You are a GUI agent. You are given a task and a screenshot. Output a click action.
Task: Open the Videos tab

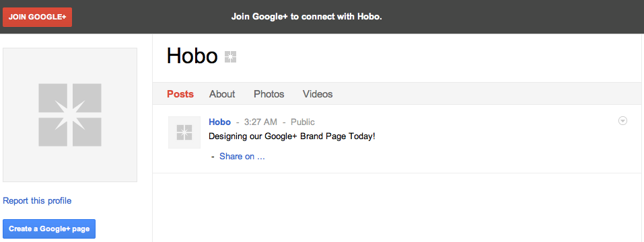click(318, 94)
